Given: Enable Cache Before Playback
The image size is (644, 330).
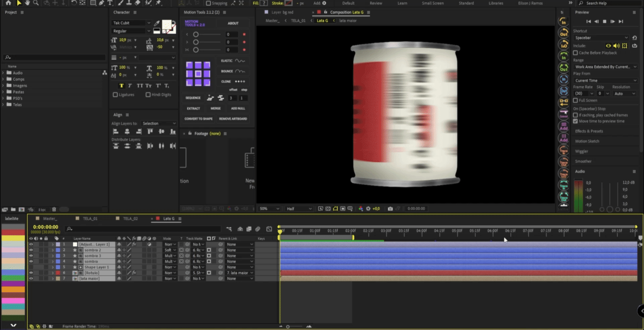Looking at the screenshot, I should [x=576, y=53].
